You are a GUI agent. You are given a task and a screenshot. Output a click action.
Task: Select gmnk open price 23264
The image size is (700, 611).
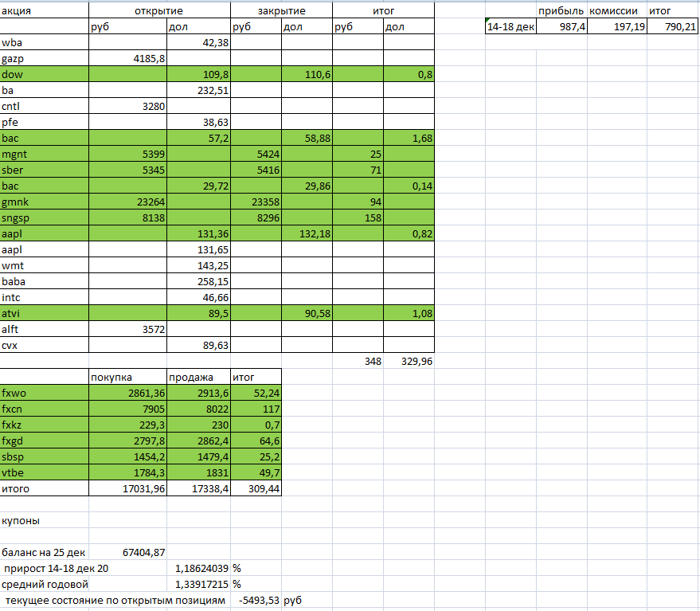pos(127,202)
